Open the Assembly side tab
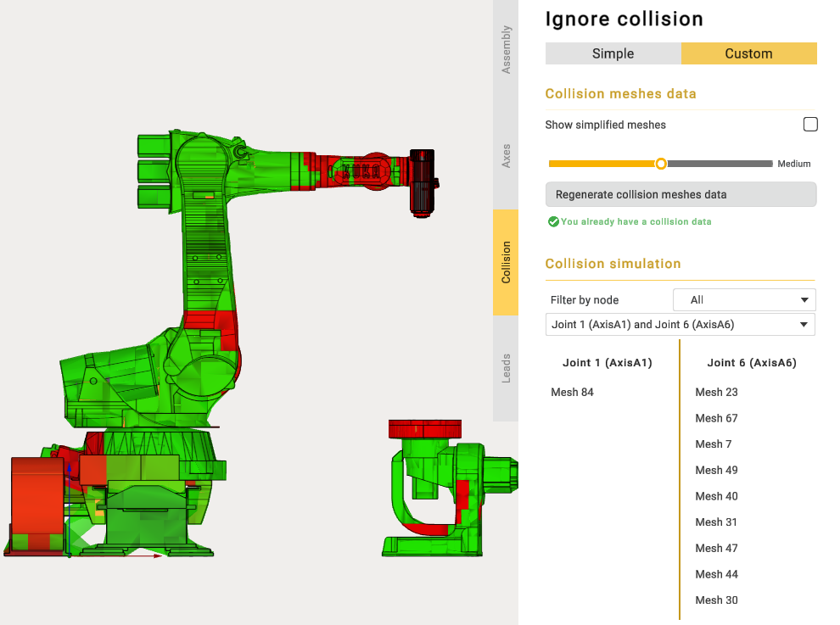840x625 pixels. (506, 49)
